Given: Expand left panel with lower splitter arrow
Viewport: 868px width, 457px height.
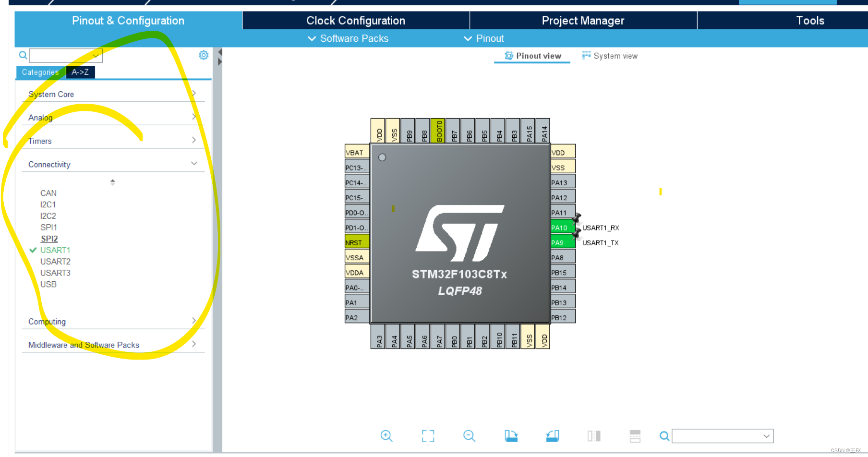Looking at the screenshot, I should click(220, 61).
